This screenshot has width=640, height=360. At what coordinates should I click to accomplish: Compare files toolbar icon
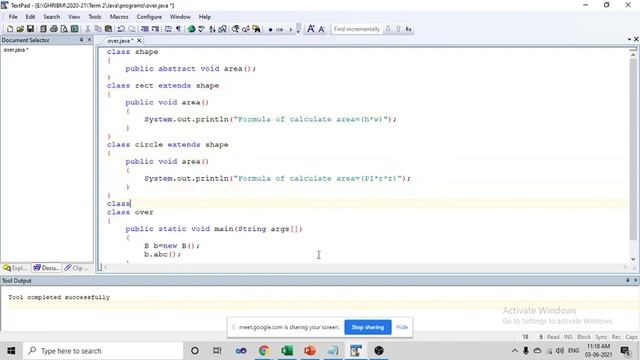click(x=223, y=29)
